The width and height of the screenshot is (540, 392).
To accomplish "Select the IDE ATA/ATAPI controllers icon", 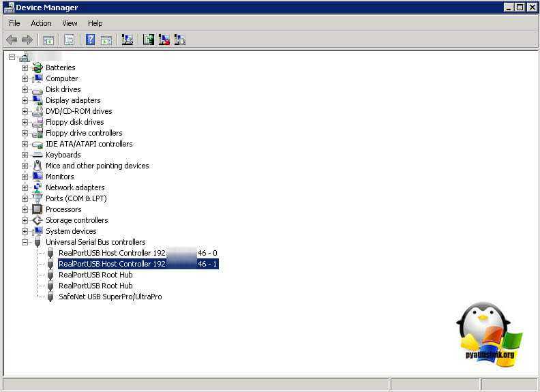I will (x=37, y=145).
